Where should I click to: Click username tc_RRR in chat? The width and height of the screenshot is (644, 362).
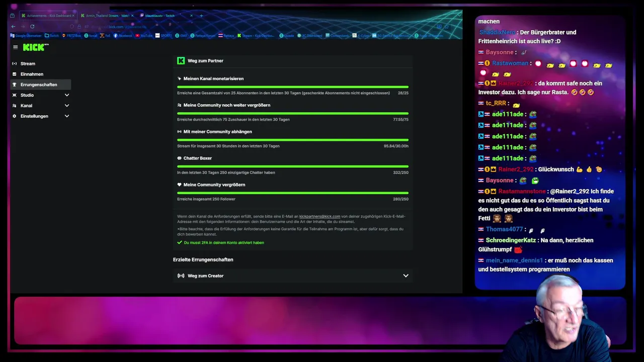coord(496,103)
